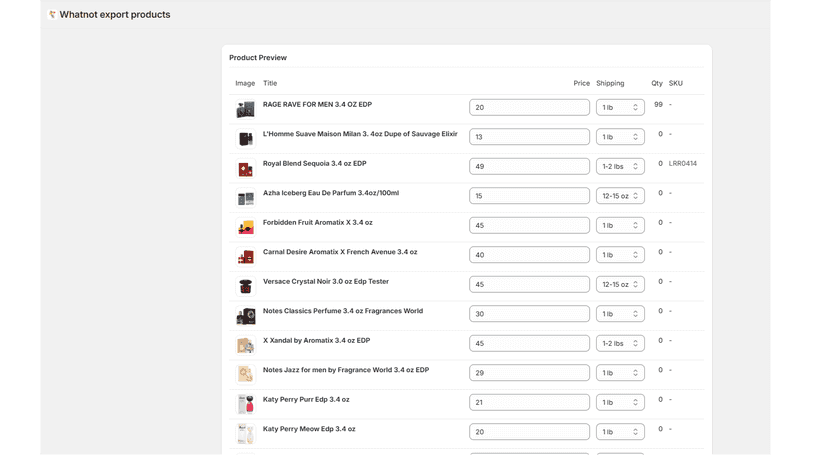
Task: Open the Royal Blend Sequoia product thumbnail
Action: pyautogui.click(x=246, y=169)
